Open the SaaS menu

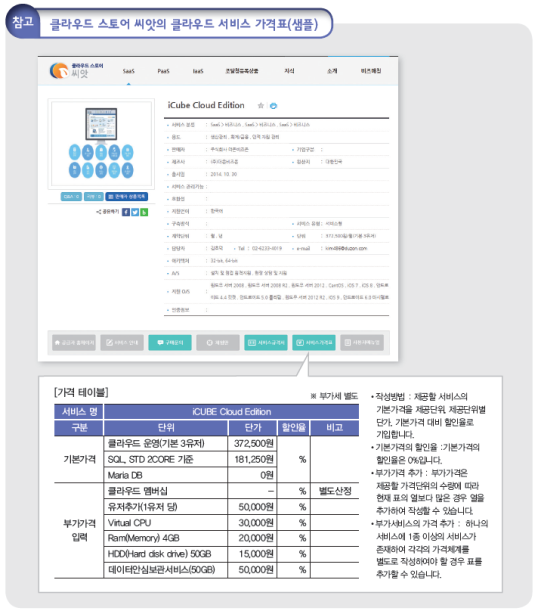coord(129,71)
